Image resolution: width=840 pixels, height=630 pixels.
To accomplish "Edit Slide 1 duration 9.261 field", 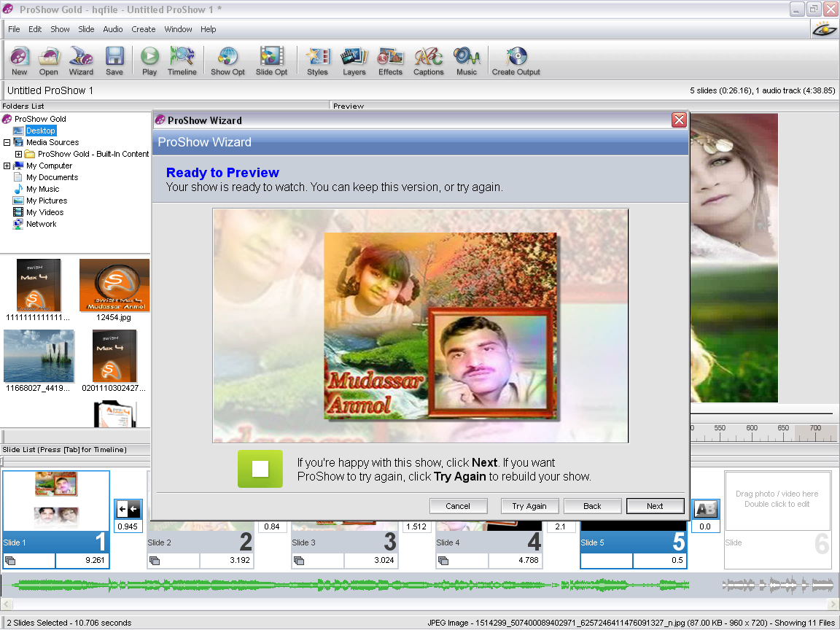I will coord(82,560).
